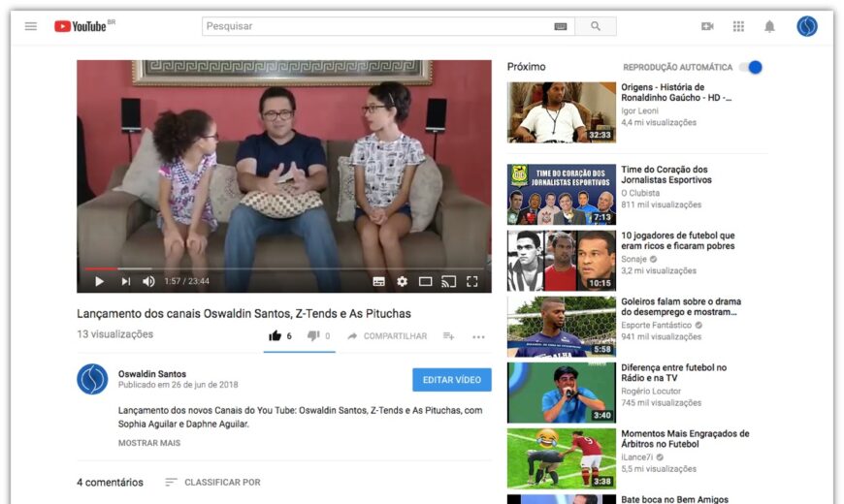This screenshot has height=504, width=844.
Task: Mute the video volume
Action: pos(148,281)
